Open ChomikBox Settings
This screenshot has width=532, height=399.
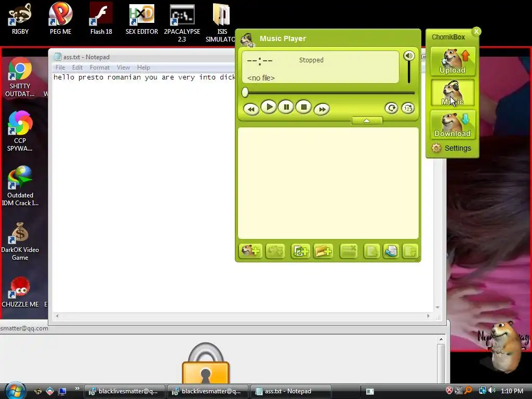(451, 148)
